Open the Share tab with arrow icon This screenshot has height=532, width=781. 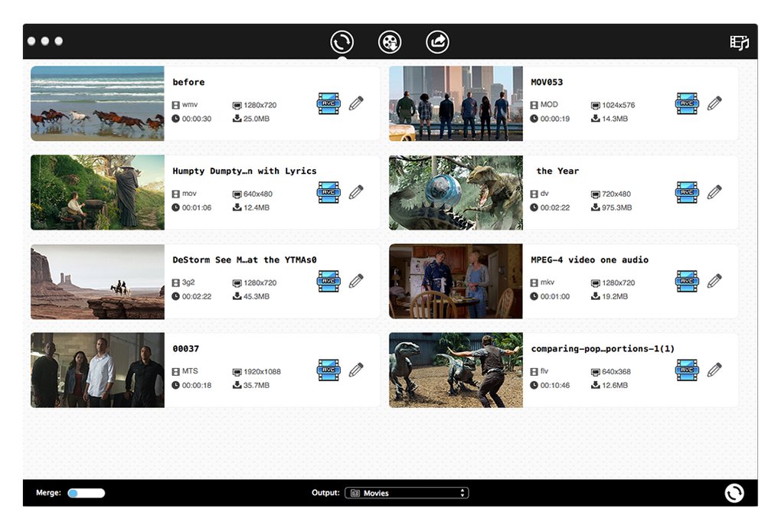437,42
